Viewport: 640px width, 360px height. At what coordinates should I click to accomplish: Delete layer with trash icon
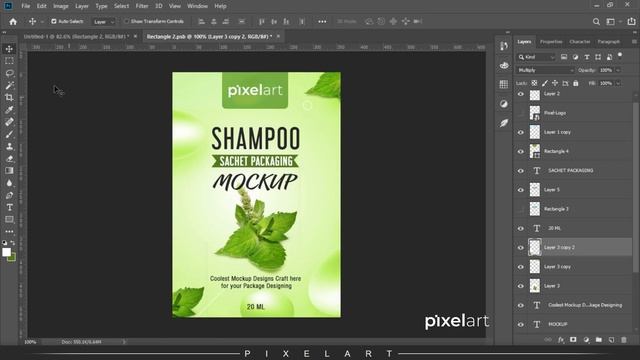click(x=623, y=340)
